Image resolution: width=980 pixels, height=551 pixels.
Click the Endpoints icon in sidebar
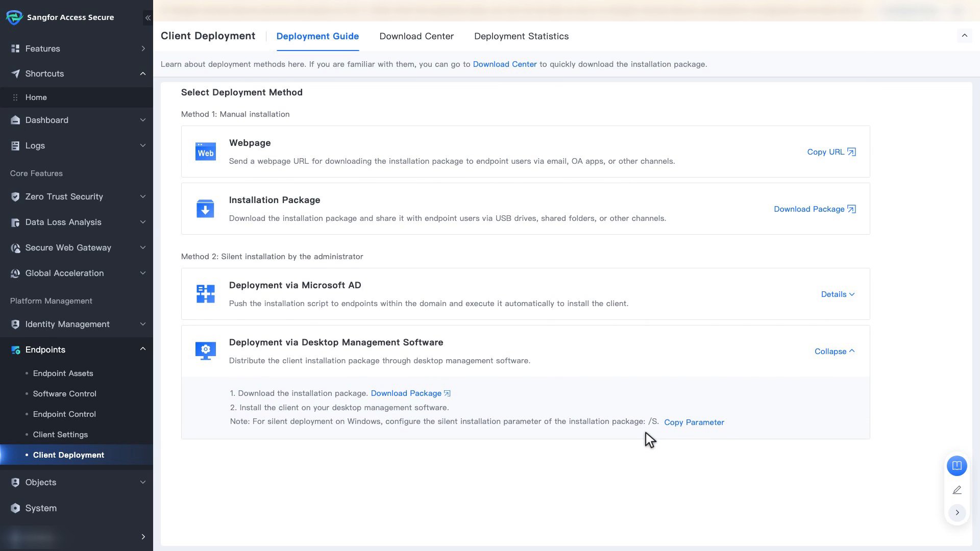(x=15, y=349)
